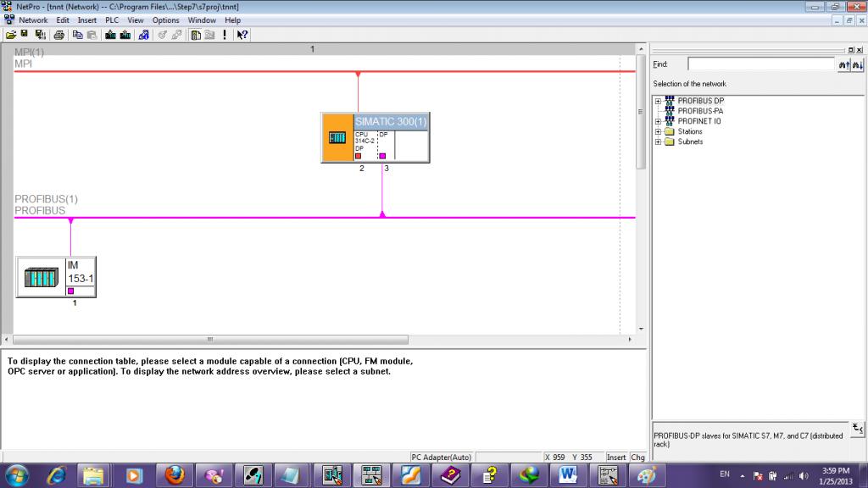Click the Find text input field
This screenshot has width=868, height=488.
coord(760,64)
